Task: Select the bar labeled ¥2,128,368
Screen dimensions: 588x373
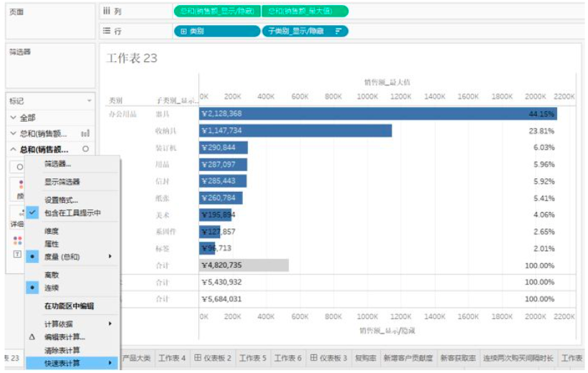Action: (378, 114)
